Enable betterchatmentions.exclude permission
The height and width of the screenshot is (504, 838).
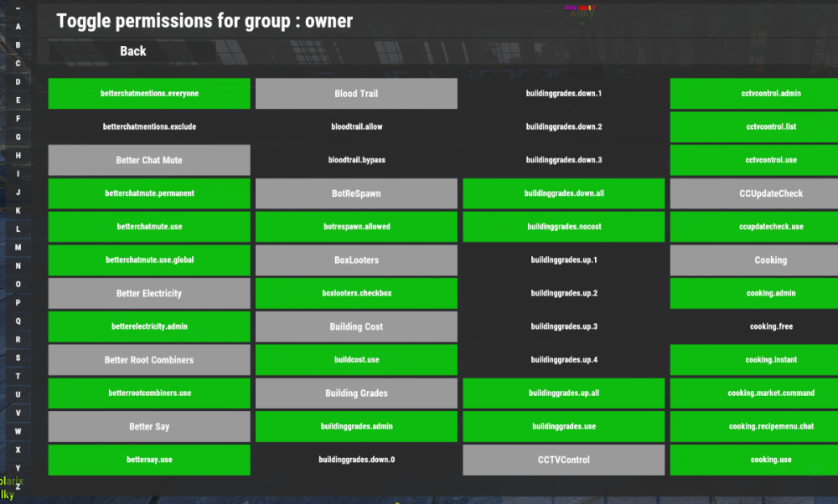[149, 126]
